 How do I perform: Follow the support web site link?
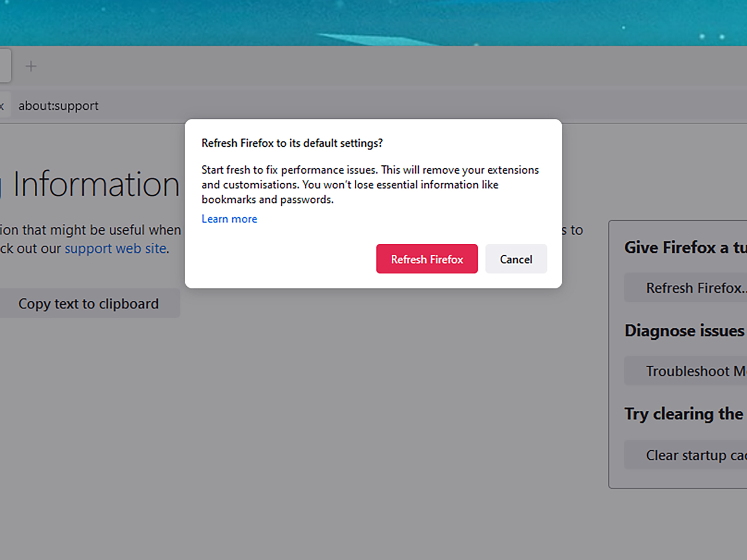(x=116, y=249)
